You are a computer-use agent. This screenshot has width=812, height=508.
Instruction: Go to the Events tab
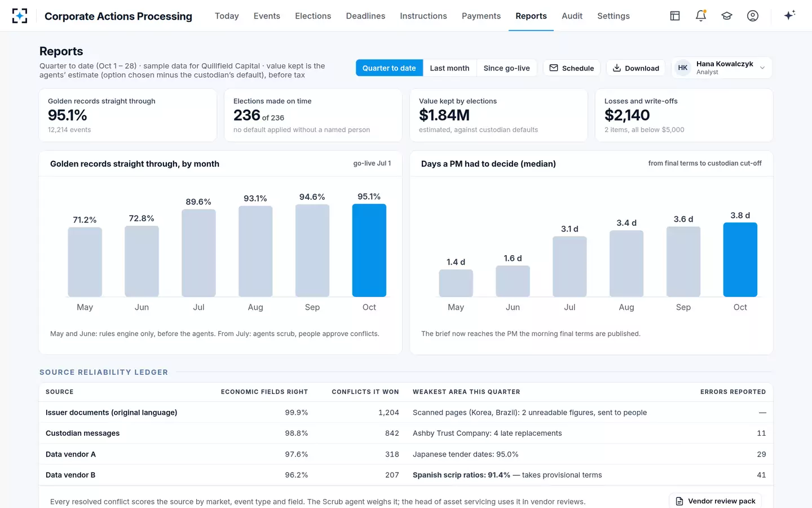pyautogui.click(x=267, y=16)
